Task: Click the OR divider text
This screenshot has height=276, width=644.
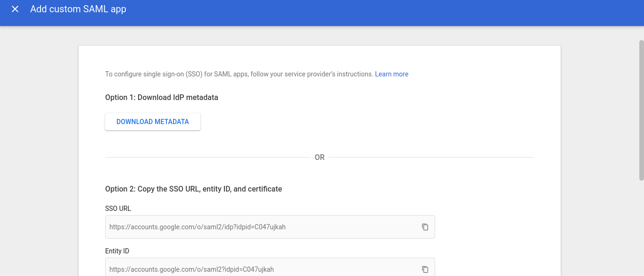Action: [x=320, y=158]
